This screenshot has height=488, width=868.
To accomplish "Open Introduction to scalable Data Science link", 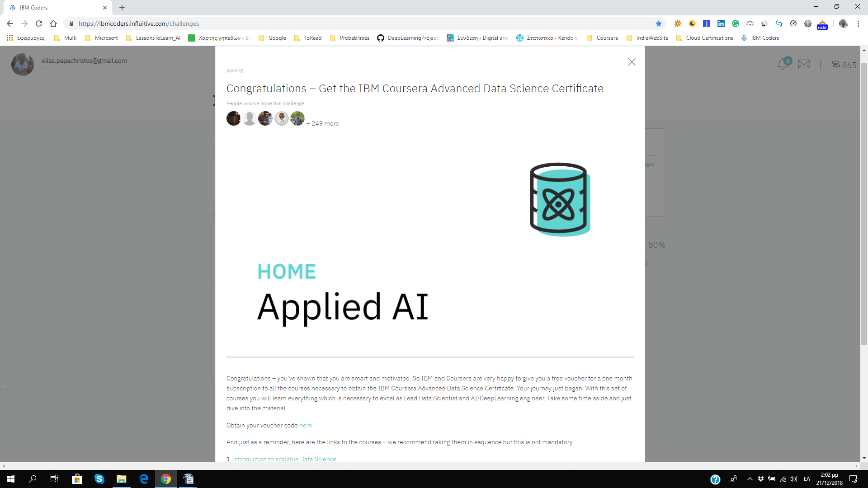I will (x=283, y=459).
